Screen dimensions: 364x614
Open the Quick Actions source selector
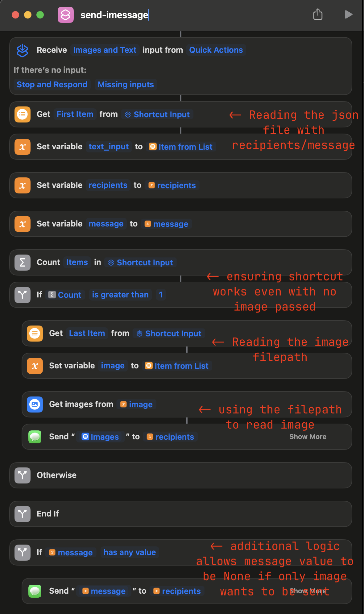tap(216, 50)
